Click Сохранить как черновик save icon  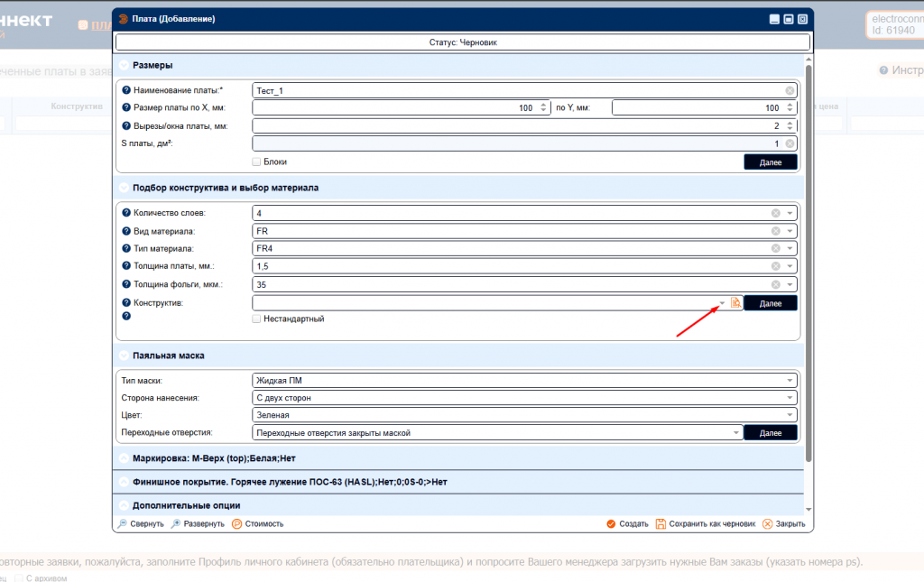661,523
